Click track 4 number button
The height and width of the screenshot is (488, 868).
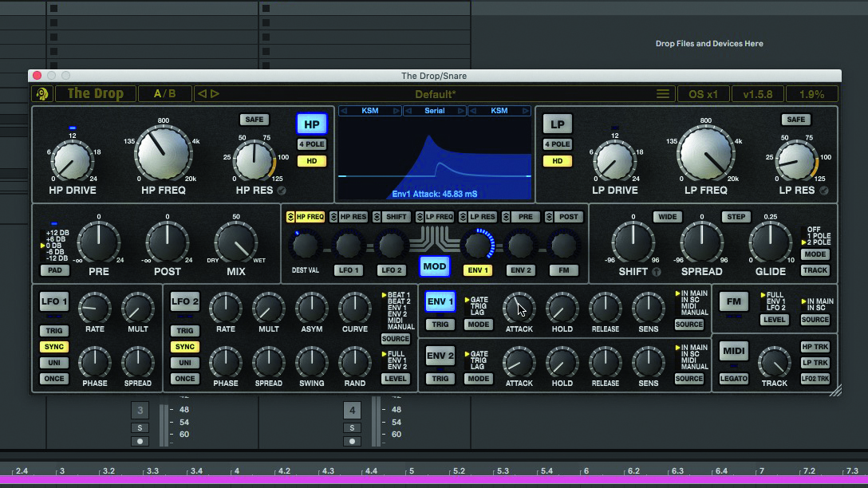[x=352, y=410]
